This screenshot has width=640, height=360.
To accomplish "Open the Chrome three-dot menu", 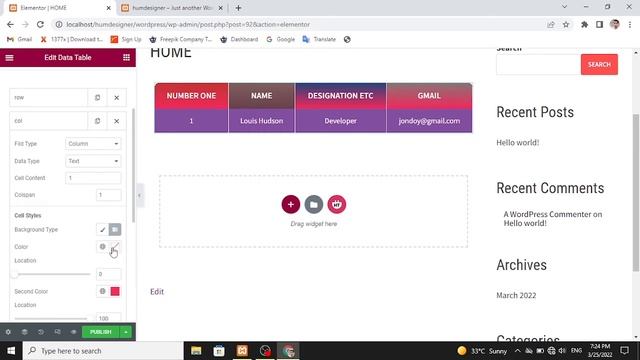I will pyautogui.click(x=630, y=24).
